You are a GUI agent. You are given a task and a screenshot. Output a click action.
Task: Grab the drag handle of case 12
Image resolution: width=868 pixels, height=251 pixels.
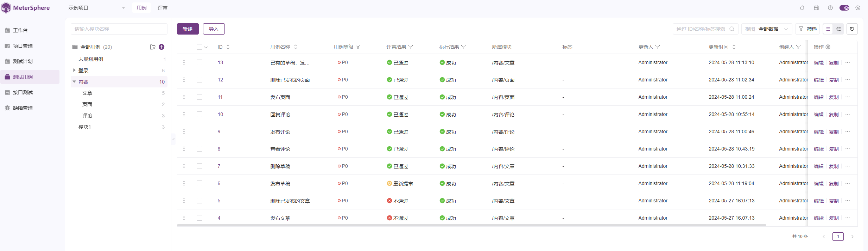tap(184, 80)
